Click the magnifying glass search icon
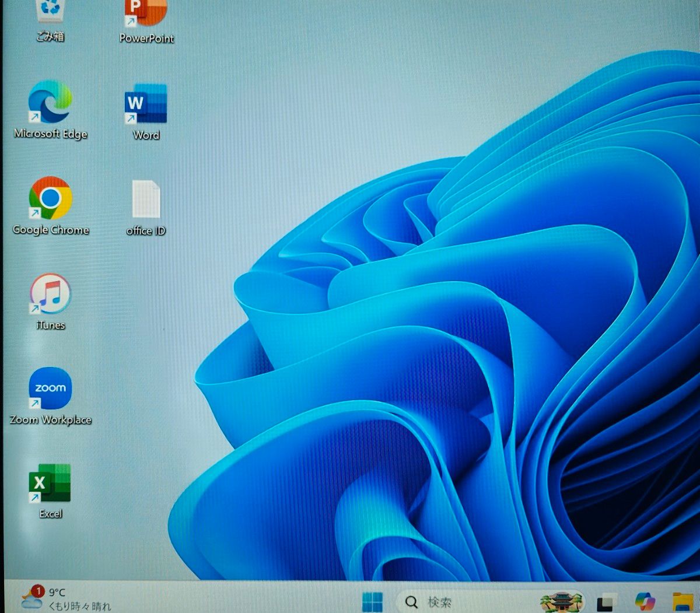Viewport: 700px width, 613px height. click(411, 602)
